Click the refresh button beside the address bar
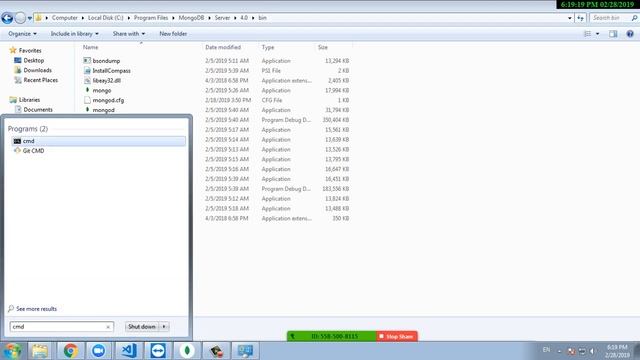 tap(580, 18)
